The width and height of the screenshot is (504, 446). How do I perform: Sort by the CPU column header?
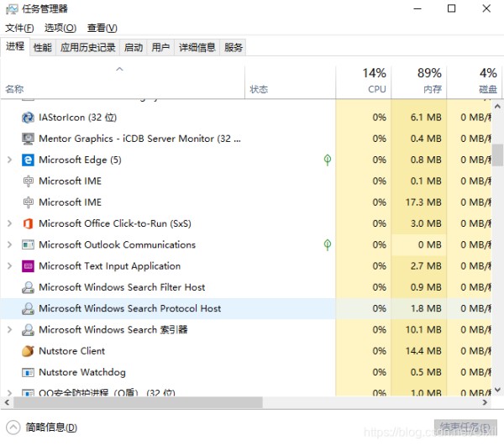364,82
